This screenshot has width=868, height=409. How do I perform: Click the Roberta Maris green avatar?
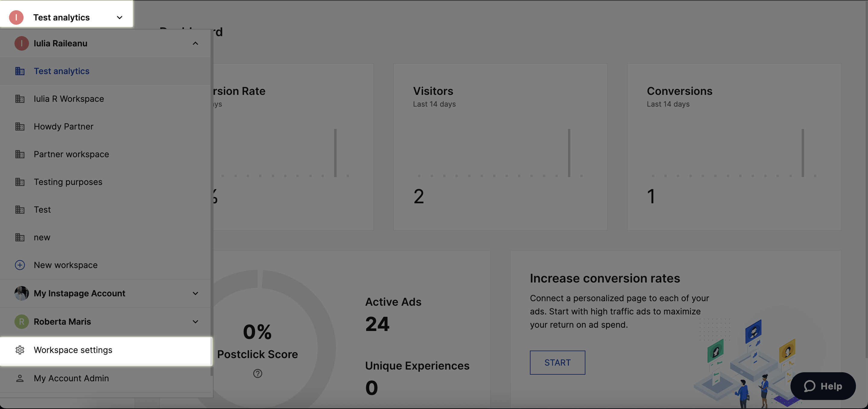click(21, 321)
